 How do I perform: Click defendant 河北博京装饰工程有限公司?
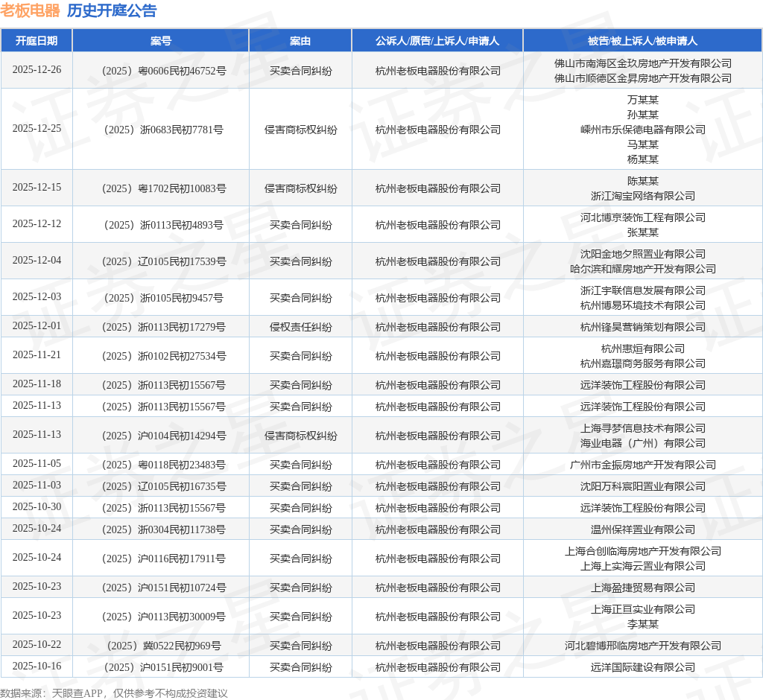click(643, 217)
